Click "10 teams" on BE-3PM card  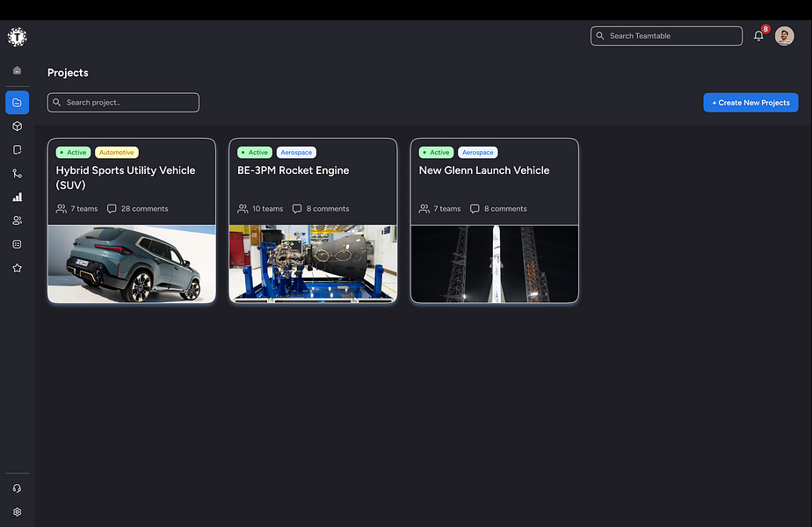click(268, 209)
